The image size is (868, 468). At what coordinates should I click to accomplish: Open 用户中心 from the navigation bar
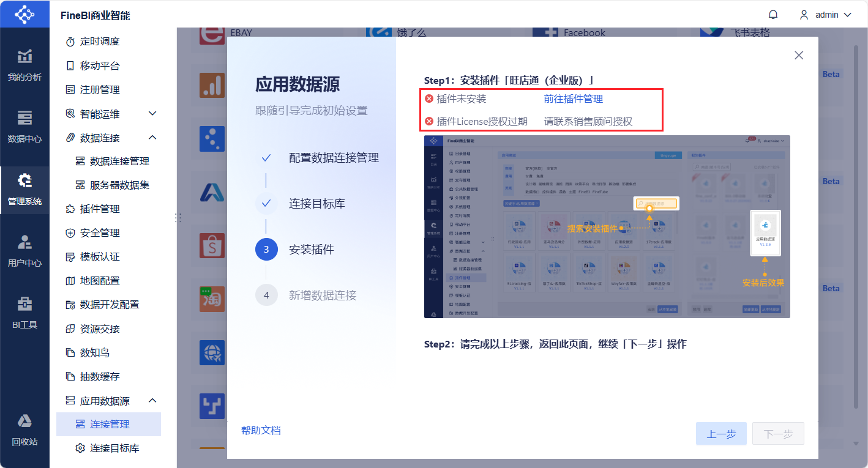click(x=24, y=251)
